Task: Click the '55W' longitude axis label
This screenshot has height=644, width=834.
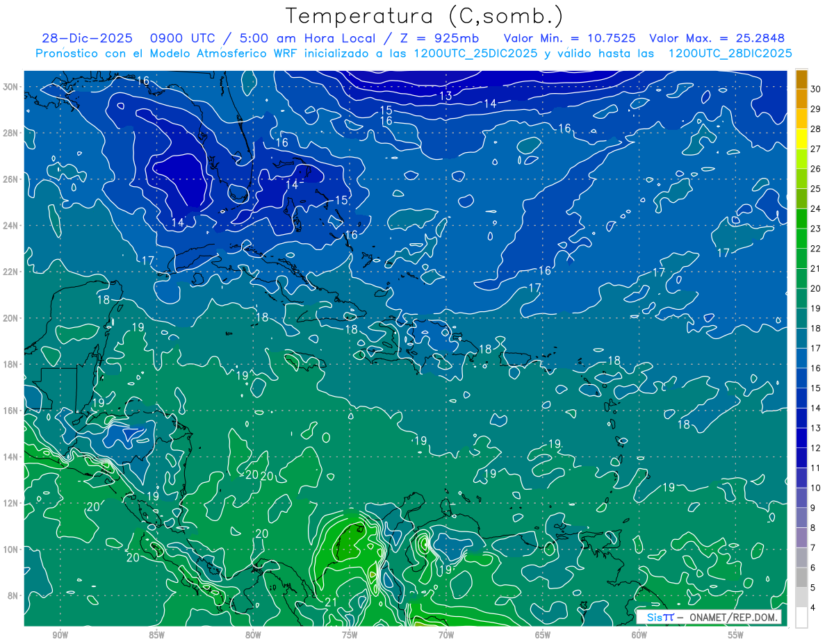Action: pos(736,634)
